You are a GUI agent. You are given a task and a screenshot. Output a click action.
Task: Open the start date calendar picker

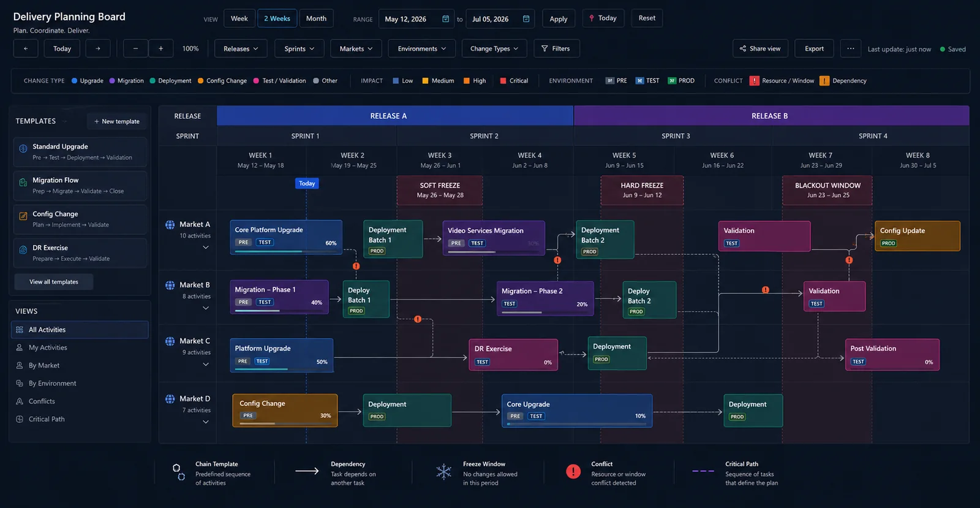(445, 19)
